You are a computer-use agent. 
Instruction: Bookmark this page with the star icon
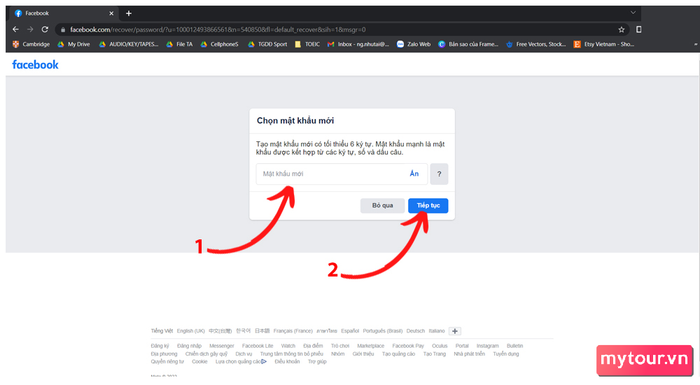[621, 29]
